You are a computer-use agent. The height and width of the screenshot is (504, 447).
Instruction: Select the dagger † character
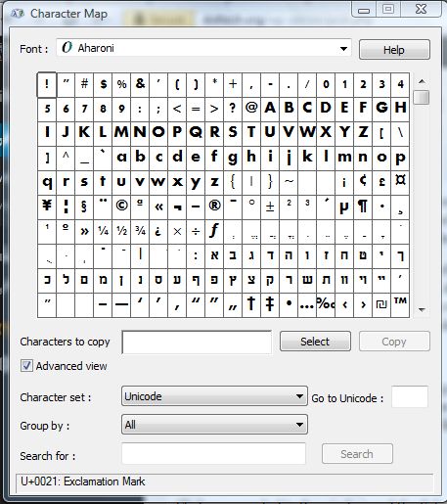(x=251, y=304)
